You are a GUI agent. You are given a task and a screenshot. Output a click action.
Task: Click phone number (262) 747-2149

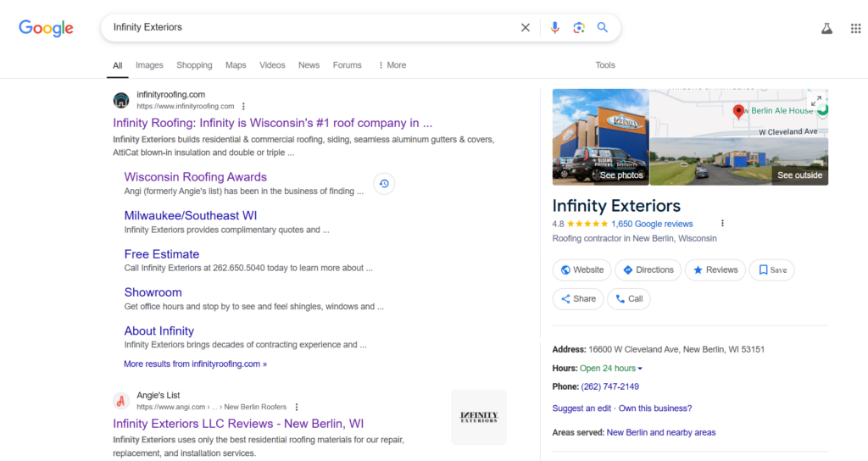pyautogui.click(x=610, y=386)
